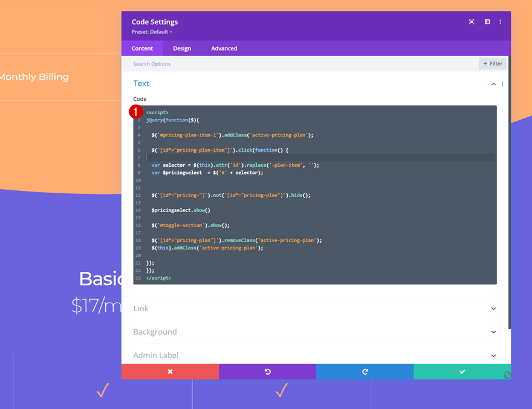Save changes with the green checkmark button
The height and width of the screenshot is (409, 532).
[x=462, y=372]
